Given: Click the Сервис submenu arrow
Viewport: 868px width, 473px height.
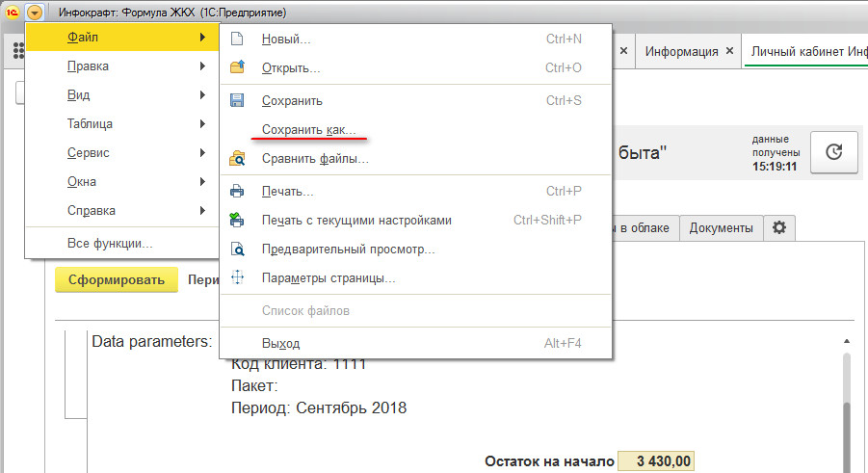Looking at the screenshot, I should coord(202,152).
